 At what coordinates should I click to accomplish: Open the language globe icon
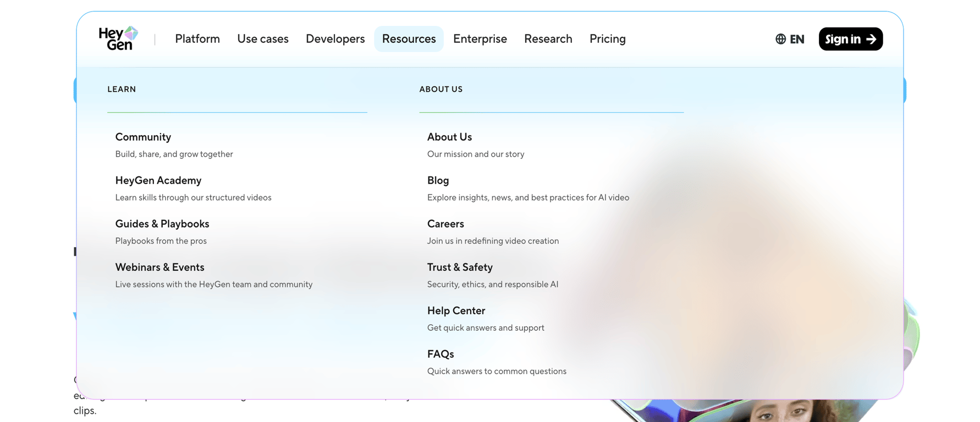780,39
